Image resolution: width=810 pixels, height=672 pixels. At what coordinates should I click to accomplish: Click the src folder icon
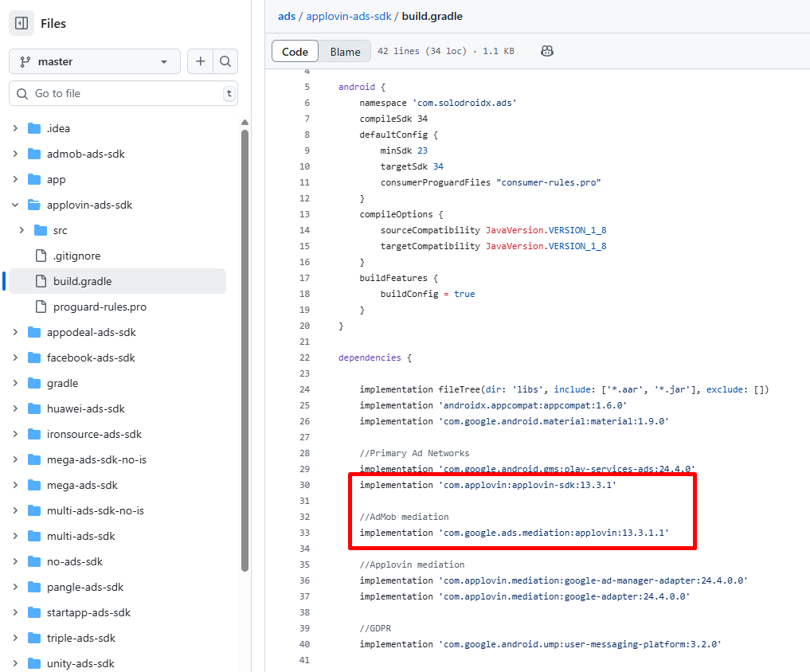pos(41,230)
